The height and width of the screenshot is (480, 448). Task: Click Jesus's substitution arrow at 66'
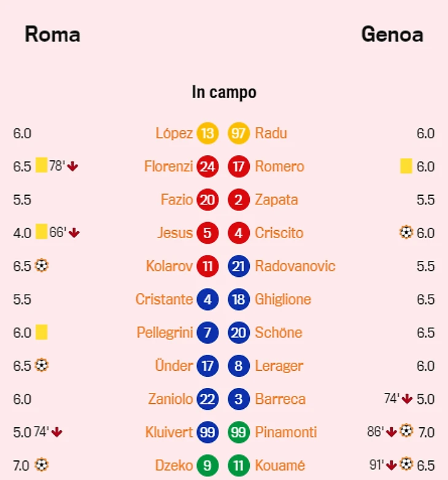pyautogui.click(x=74, y=233)
